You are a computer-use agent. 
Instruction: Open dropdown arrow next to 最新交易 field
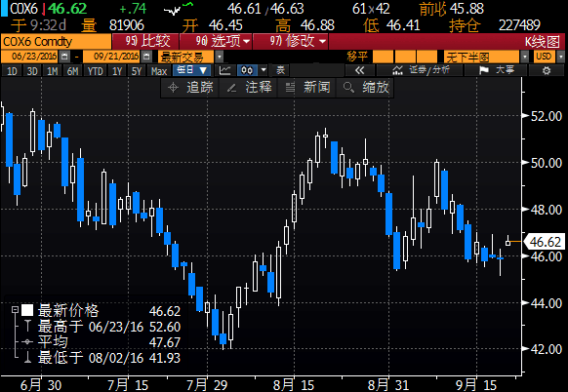(x=220, y=57)
